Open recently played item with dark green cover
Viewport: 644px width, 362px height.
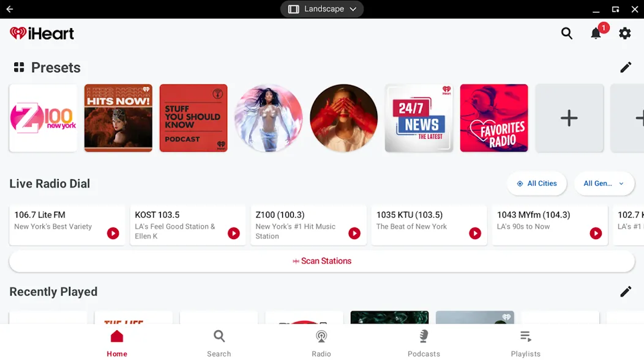tap(389, 317)
